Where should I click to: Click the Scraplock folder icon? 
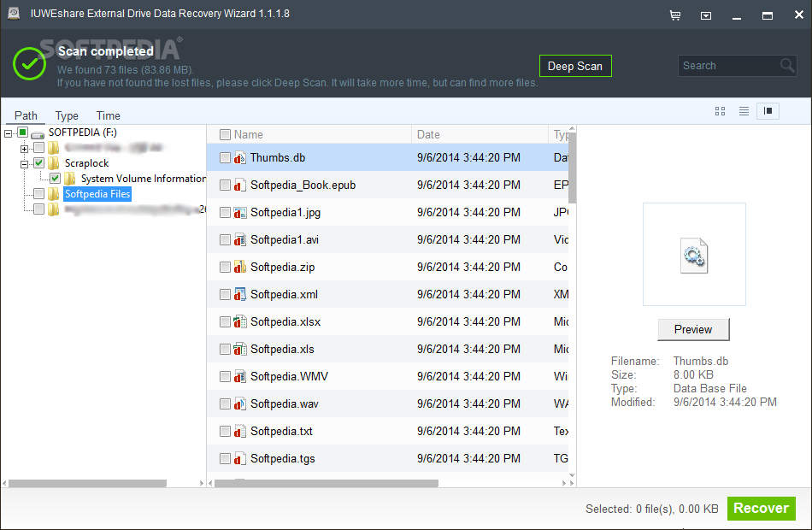tap(53, 163)
